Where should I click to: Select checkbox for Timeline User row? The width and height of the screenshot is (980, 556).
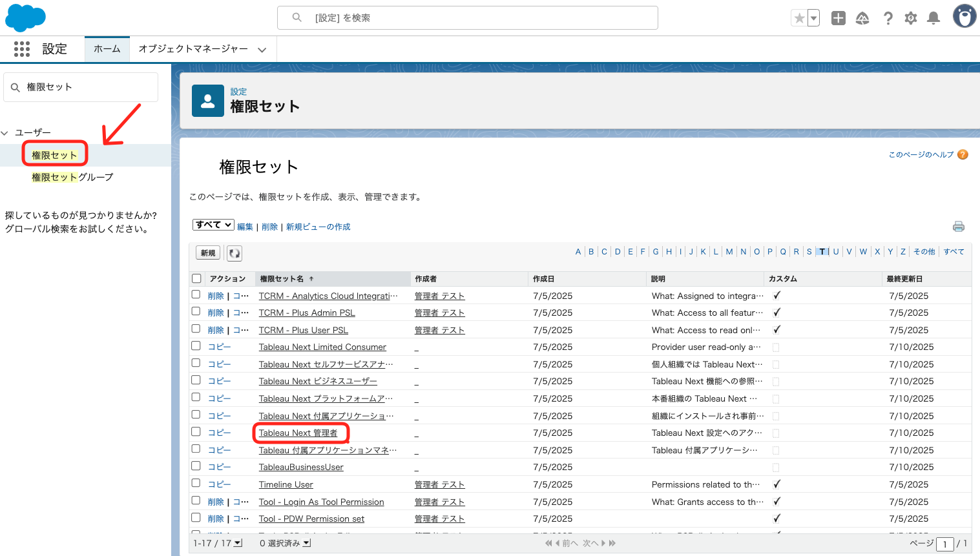[196, 483]
